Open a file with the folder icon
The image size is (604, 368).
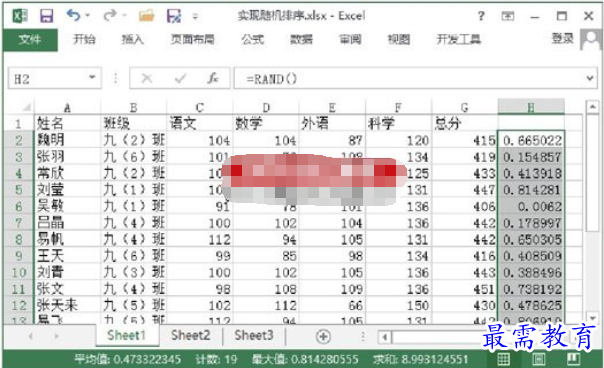click(146, 16)
